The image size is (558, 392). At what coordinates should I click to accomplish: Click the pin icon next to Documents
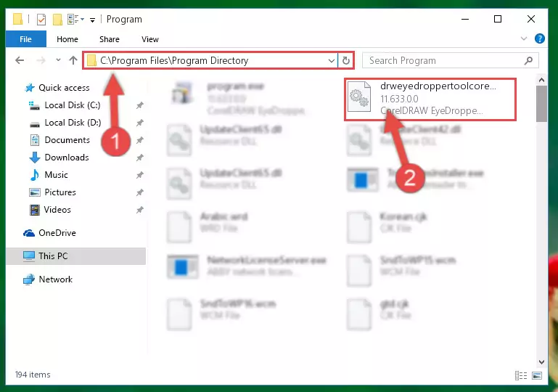click(x=140, y=140)
